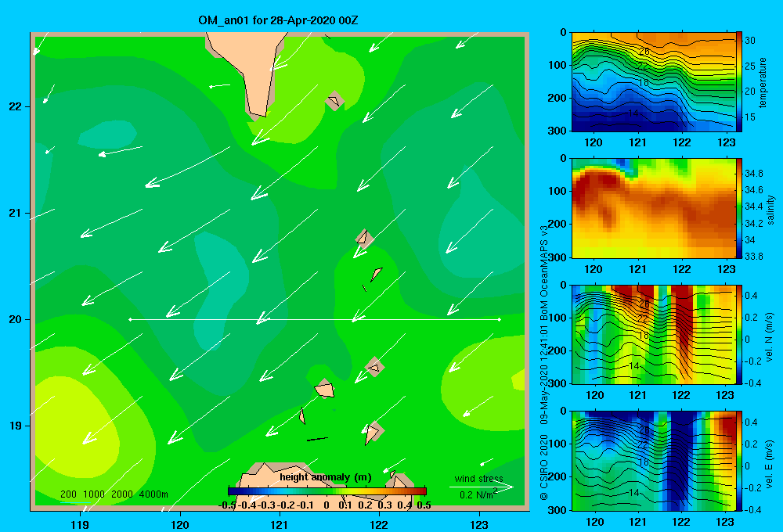The height and width of the screenshot is (532, 783).
Task: Click the "2000" depth legend entry
Action: click(x=122, y=494)
